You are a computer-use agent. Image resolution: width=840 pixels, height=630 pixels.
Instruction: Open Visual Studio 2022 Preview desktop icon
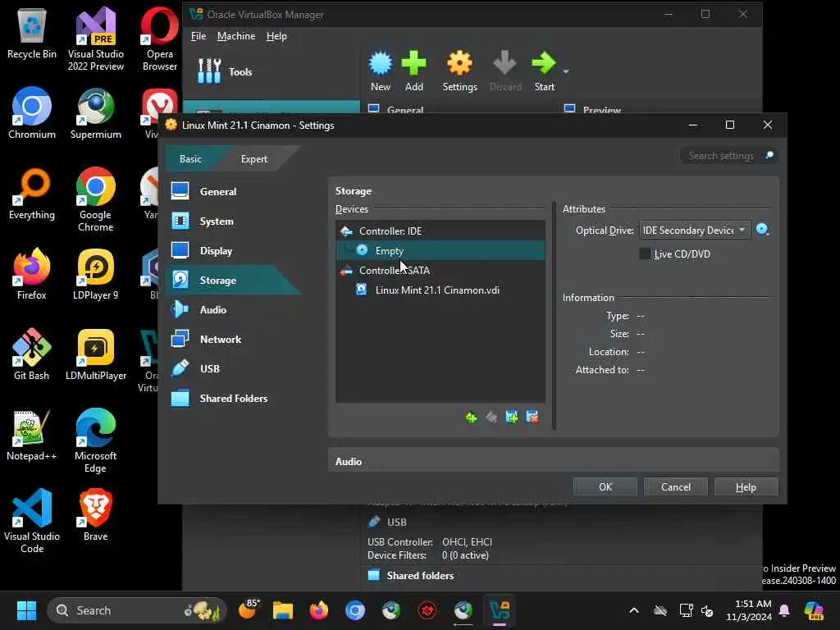click(95, 39)
